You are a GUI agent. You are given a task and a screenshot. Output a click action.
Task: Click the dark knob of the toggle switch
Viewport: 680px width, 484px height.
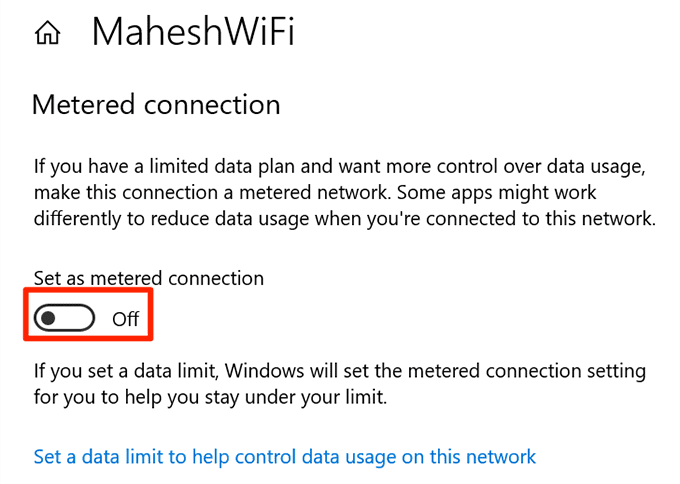click(x=49, y=319)
